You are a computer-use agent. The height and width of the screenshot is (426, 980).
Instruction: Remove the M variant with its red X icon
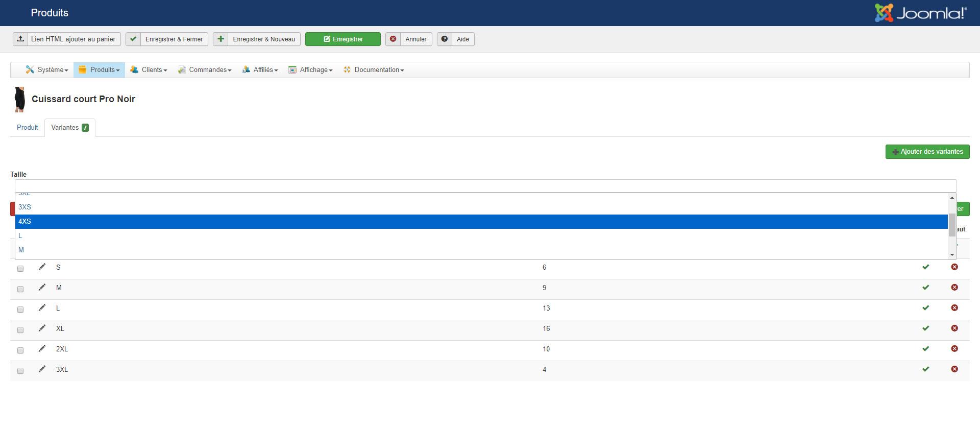(954, 288)
